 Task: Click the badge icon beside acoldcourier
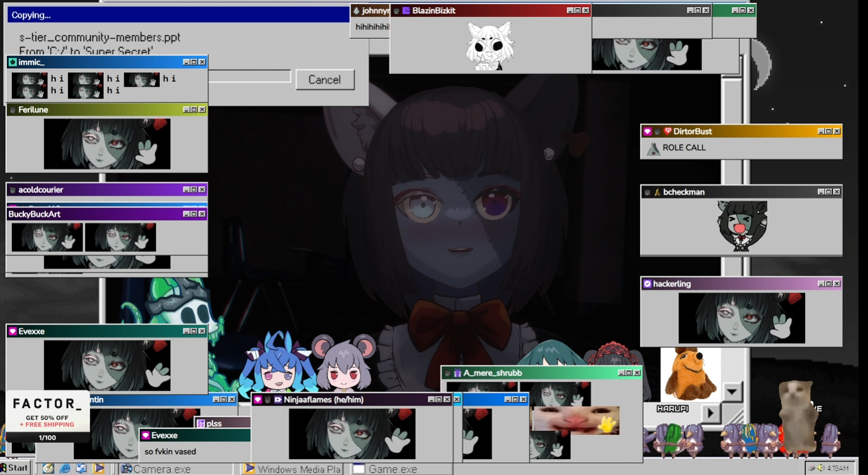click(12, 190)
